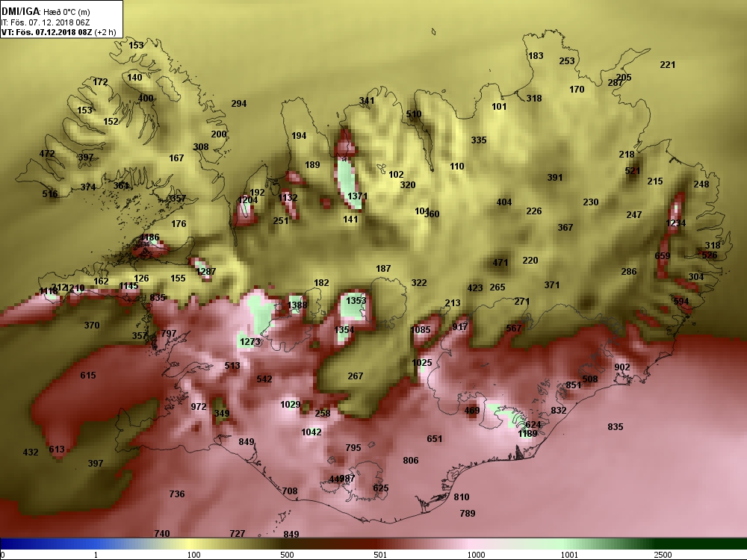Click the dark green 2500 section of the color scale
The image size is (747, 560).
coord(701,544)
